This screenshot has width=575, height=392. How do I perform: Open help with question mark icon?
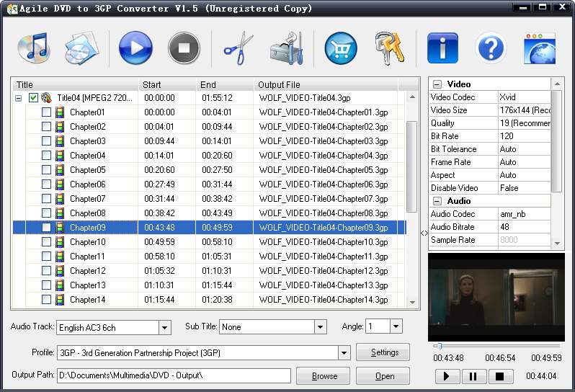(x=491, y=48)
